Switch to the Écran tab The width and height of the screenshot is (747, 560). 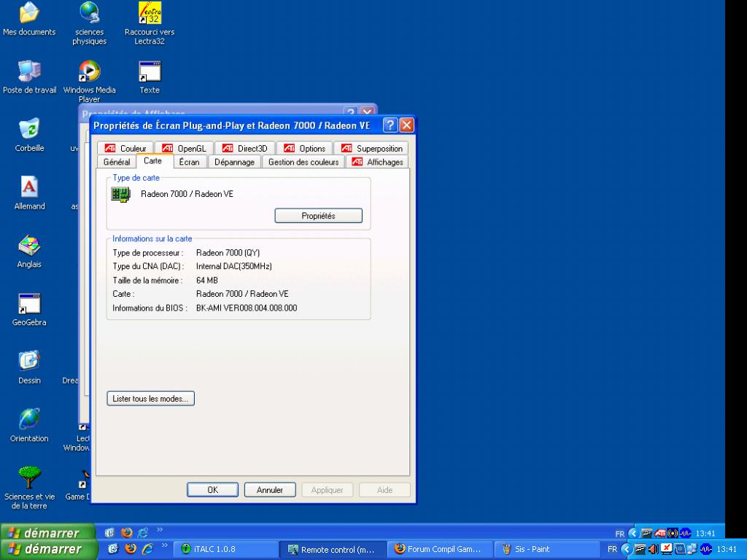(x=190, y=162)
